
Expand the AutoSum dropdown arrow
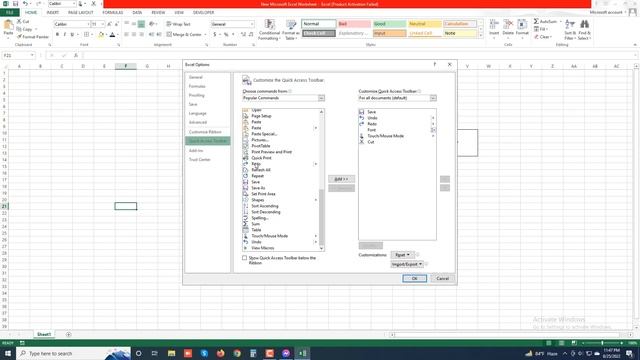(560, 22)
